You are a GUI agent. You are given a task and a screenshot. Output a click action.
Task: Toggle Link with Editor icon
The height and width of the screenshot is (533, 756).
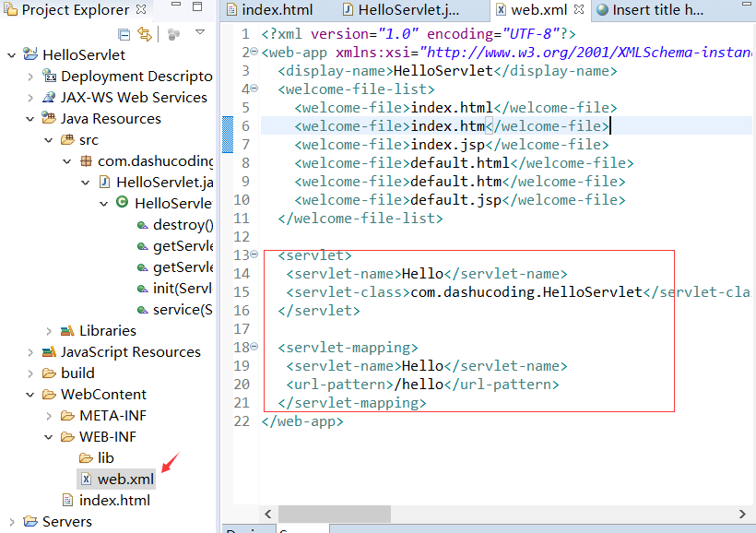coord(144,34)
